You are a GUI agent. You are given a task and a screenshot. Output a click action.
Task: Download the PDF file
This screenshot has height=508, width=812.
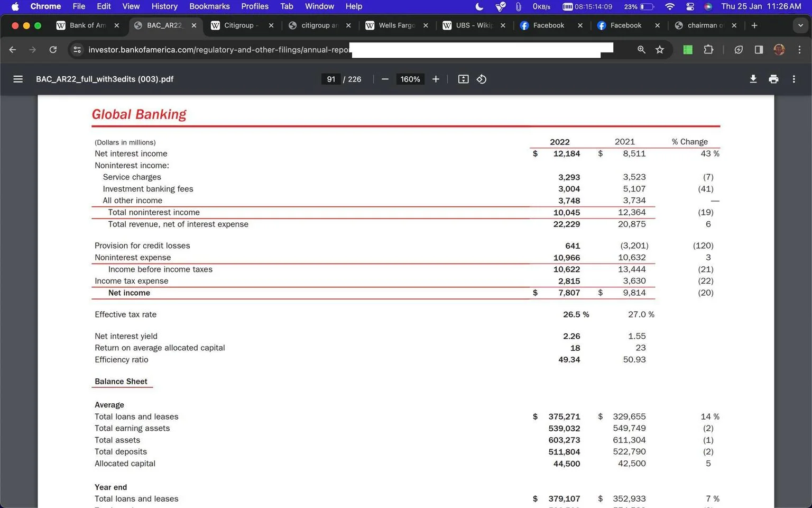pyautogui.click(x=753, y=79)
